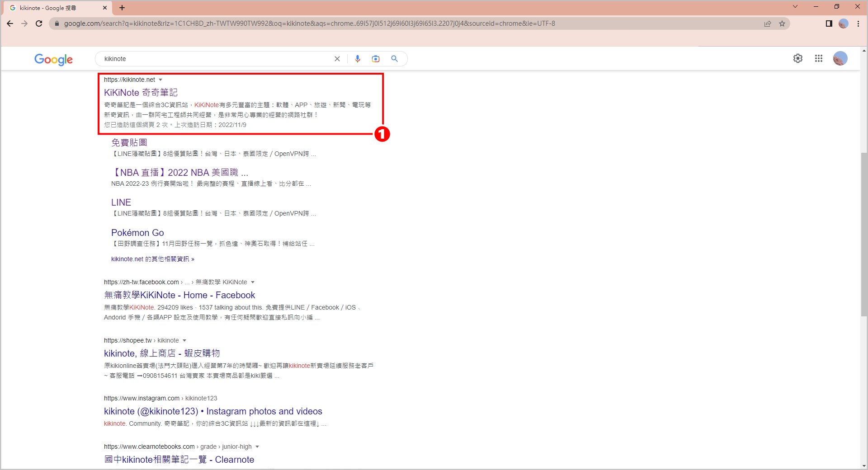Image resolution: width=868 pixels, height=470 pixels.
Task: Expand options arrow for shopee.tw result
Action: pyautogui.click(x=184, y=340)
